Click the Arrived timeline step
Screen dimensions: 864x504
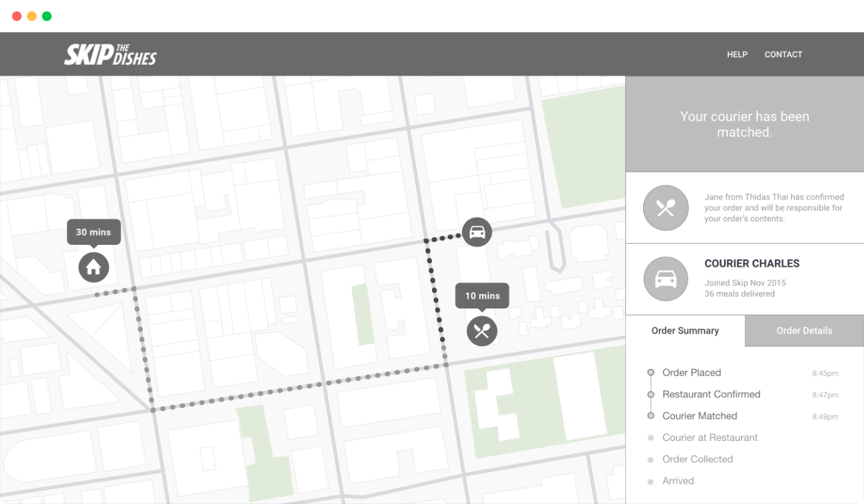point(678,481)
